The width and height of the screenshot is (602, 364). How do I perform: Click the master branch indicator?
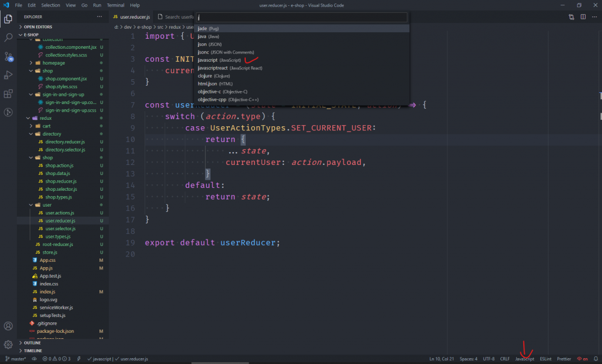coord(15,359)
